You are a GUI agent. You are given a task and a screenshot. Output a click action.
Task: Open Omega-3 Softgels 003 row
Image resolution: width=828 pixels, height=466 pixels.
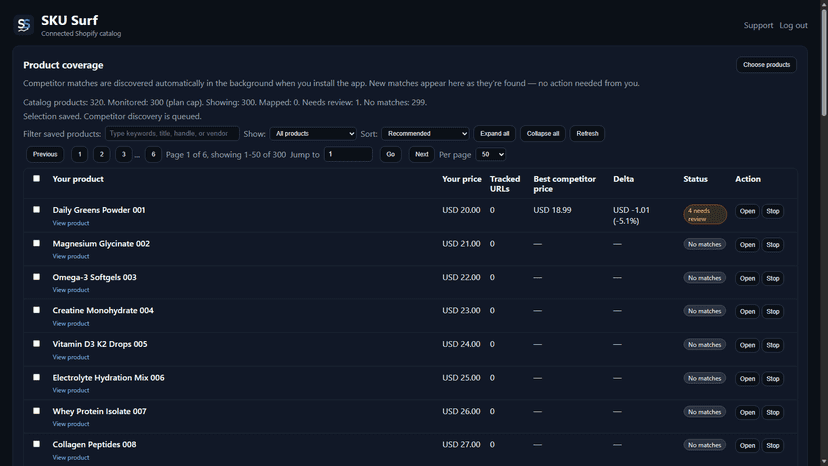[747, 278]
